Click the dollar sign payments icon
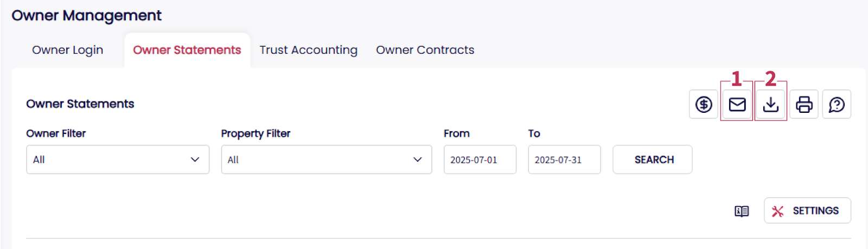Screen dimensions: 868x249 pyautogui.click(x=704, y=104)
